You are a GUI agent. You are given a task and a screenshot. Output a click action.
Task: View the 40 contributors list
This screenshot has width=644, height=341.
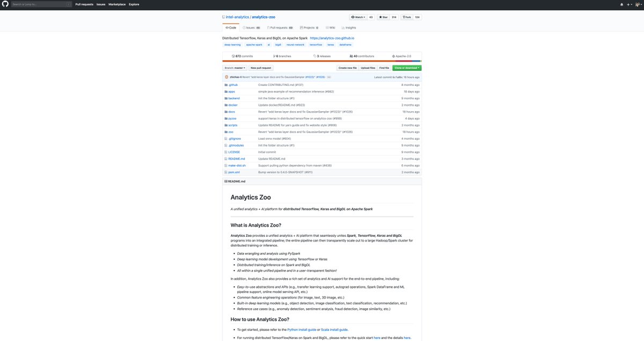coord(361,55)
